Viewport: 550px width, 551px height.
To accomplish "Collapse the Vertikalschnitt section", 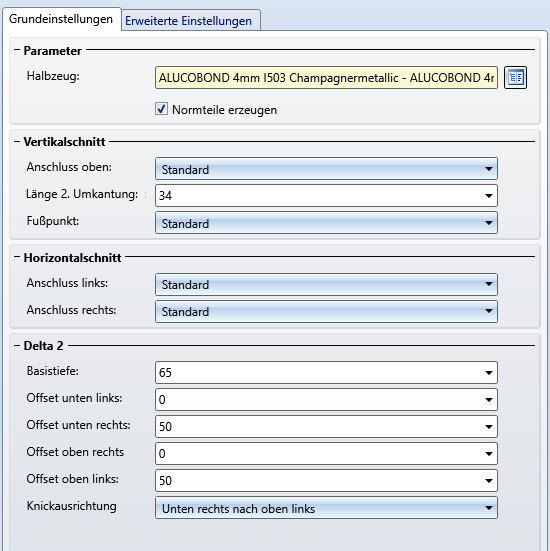I will tap(17, 142).
